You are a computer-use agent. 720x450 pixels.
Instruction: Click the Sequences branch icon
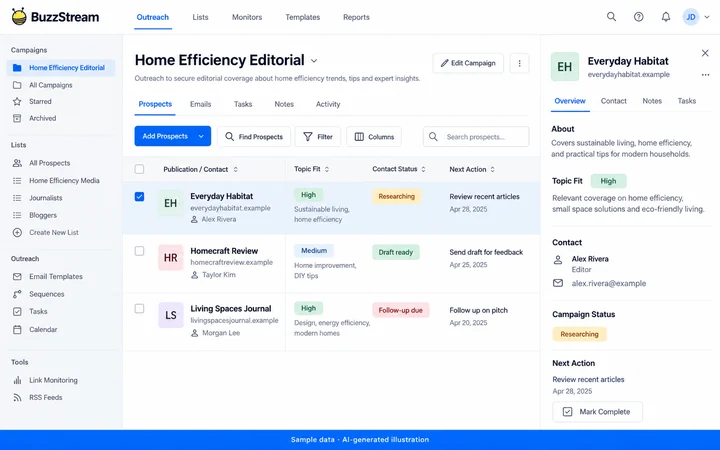(x=17, y=294)
